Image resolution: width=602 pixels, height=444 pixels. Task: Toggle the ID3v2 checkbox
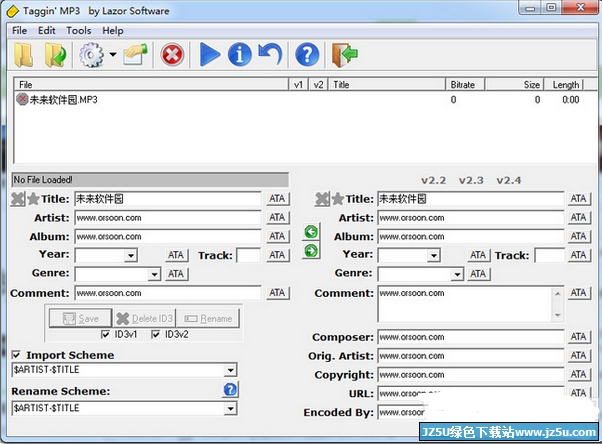click(155, 335)
